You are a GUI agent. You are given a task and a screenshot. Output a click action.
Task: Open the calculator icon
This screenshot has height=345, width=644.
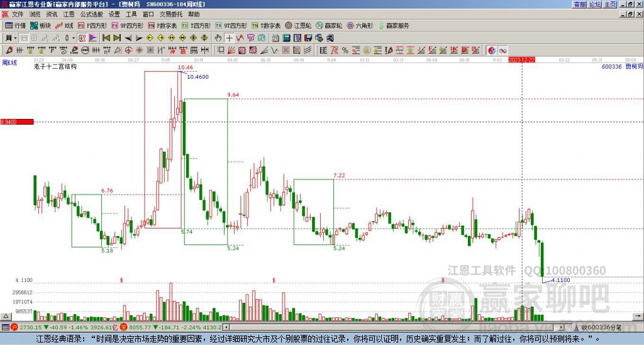point(287,38)
